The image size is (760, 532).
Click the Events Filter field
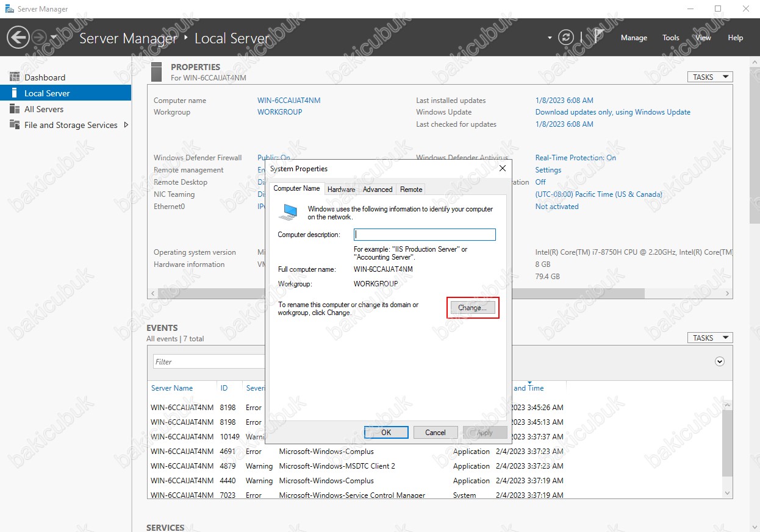(208, 362)
